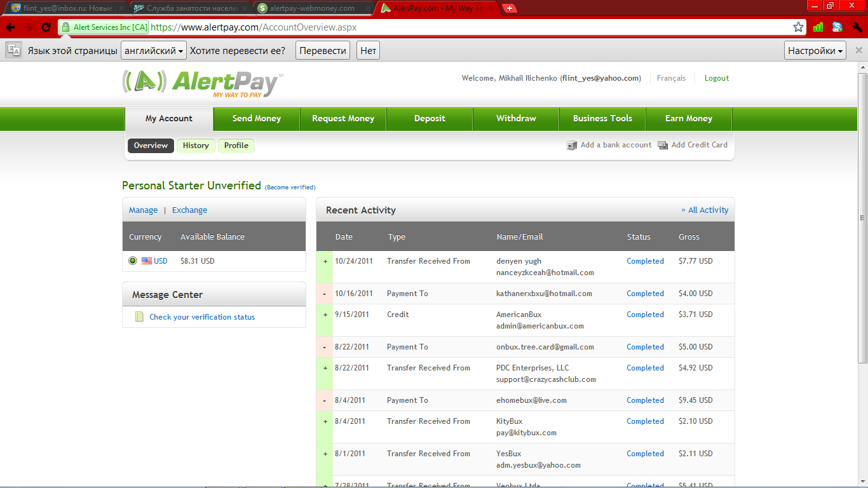This screenshot has width=868, height=488.
Task: Click the Add a bank account icon
Action: (x=572, y=146)
